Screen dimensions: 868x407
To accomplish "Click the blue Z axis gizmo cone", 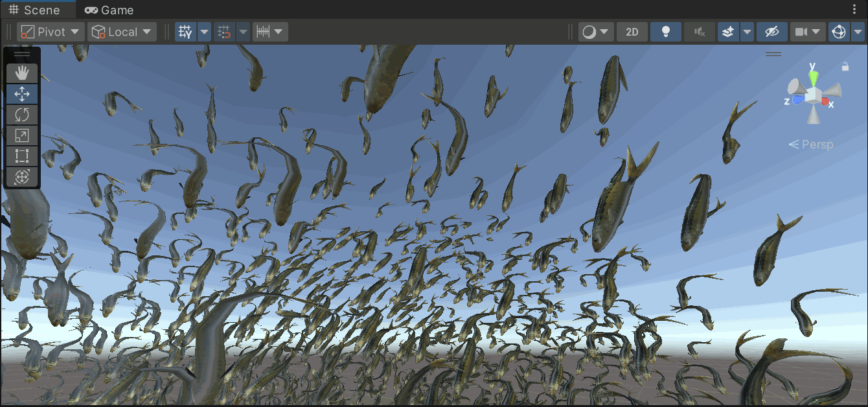I will [797, 100].
